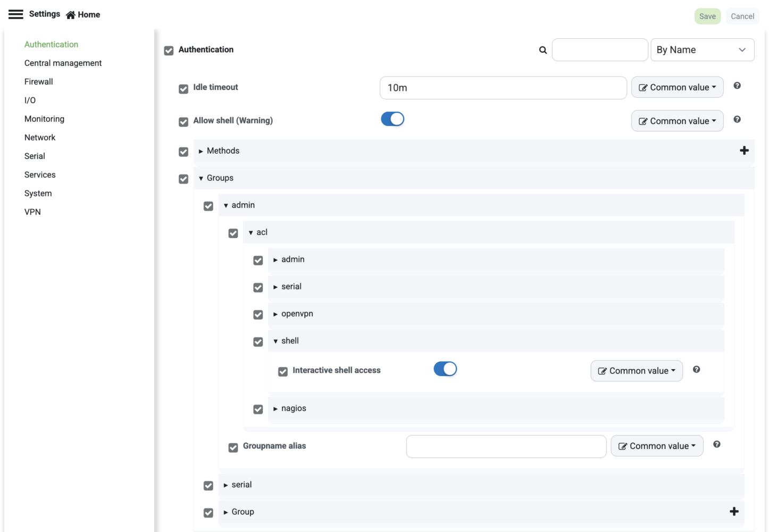Screen dimensions: 769x532
Task: Click help icon for Groupname alias
Action: (717, 444)
